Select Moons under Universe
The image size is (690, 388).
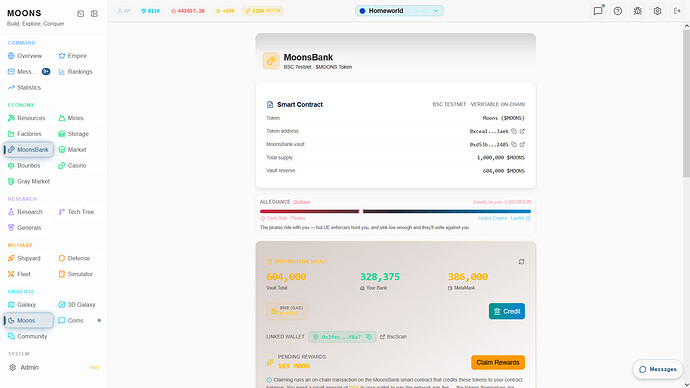(29, 320)
